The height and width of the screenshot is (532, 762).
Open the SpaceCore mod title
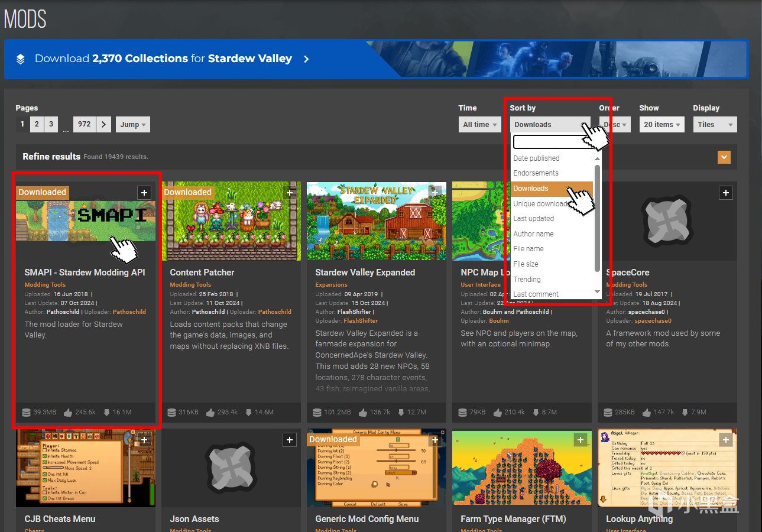[x=628, y=273]
